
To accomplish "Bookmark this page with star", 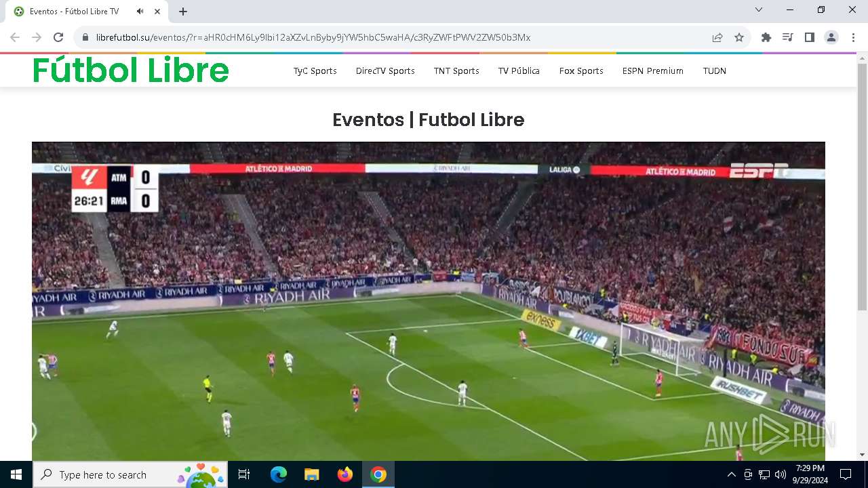I will click(x=739, y=37).
